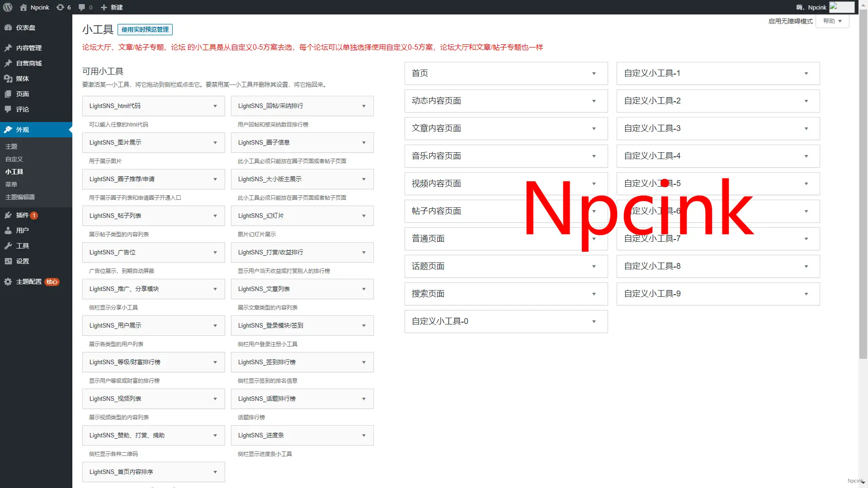Open the 插件 plugins sidebar icon

pyautogui.click(x=21, y=216)
